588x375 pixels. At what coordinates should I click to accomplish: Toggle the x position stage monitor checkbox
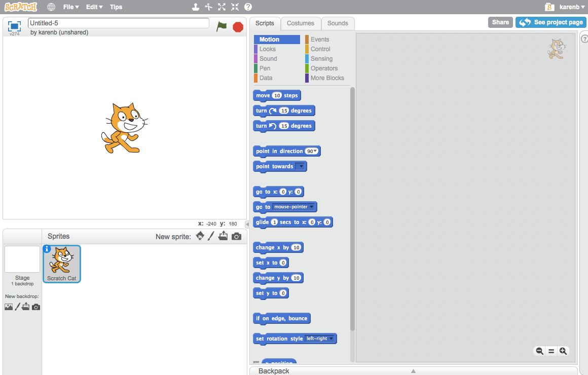click(256, 363)
